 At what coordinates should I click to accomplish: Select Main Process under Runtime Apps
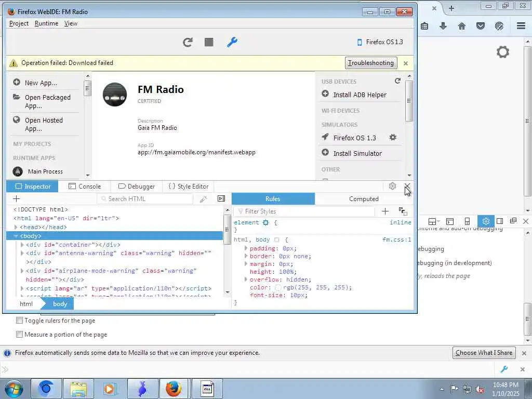[45, 171]
